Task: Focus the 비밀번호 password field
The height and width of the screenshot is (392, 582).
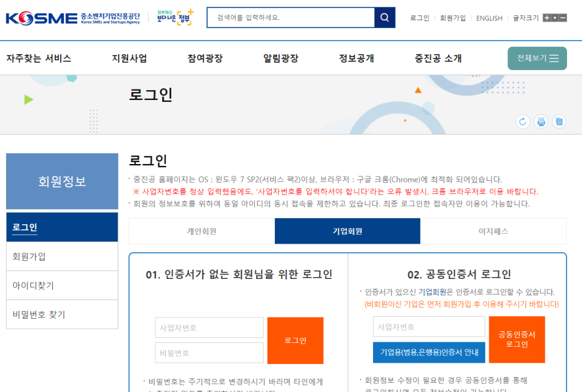Action: [210, 353]
